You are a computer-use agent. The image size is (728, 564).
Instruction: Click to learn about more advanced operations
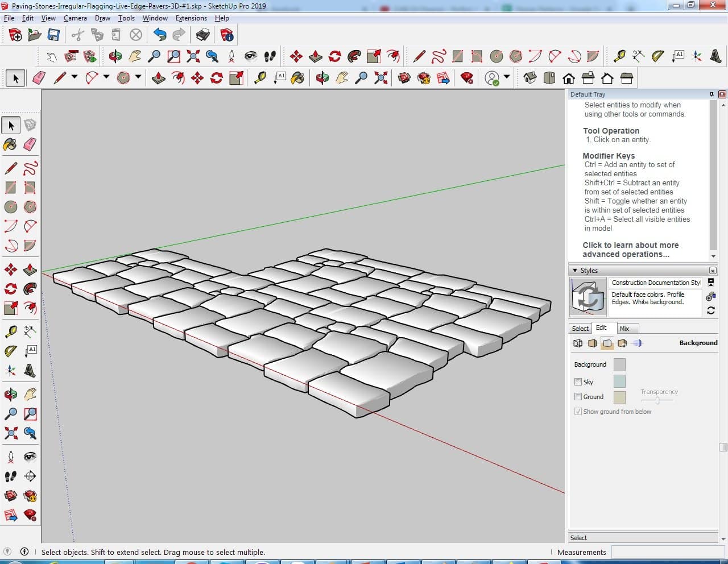630,250
